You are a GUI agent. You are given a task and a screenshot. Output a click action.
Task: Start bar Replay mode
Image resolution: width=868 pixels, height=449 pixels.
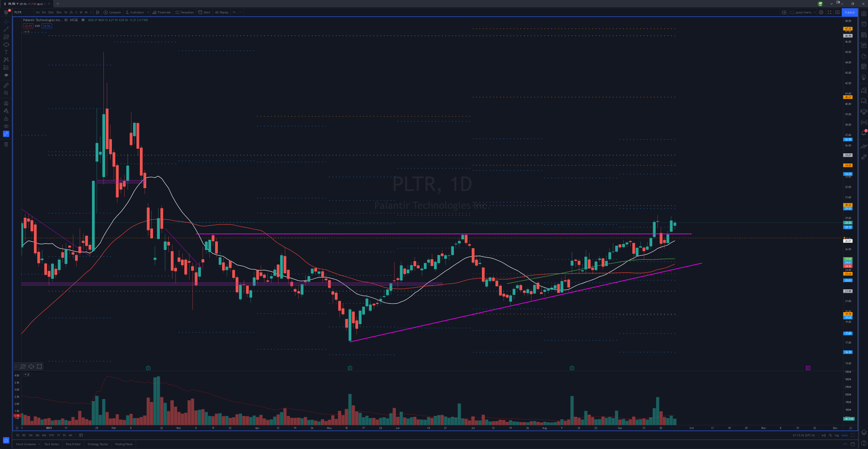coord(222,12)
